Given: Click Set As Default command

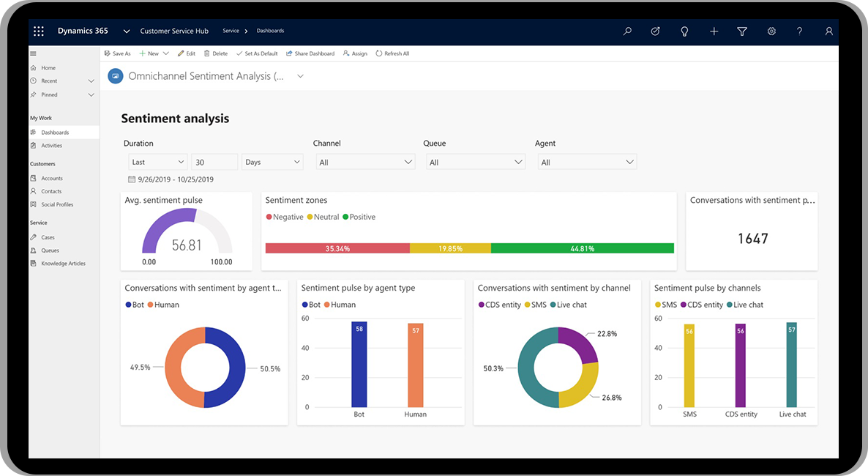Looking at the screenshot, I should click(x=257, y=53).
